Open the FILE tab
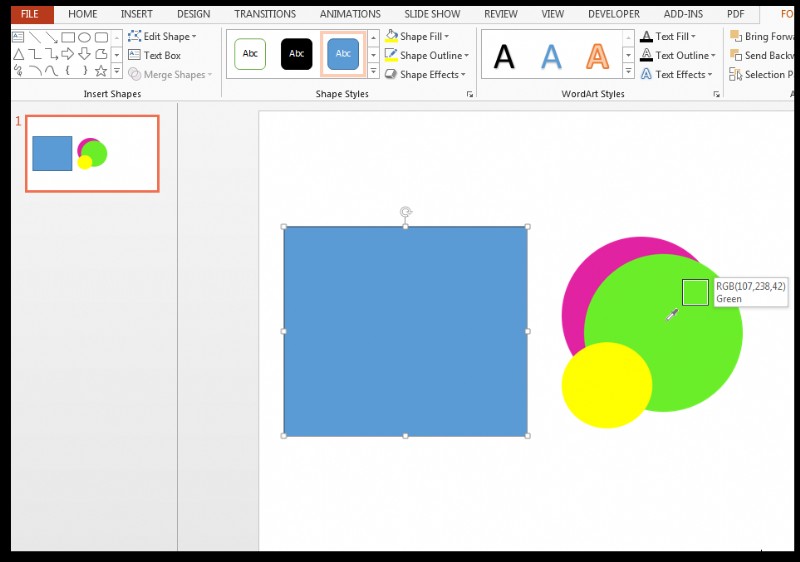The height and width of the screenshot is (562, 800). [x=30, y=14]
